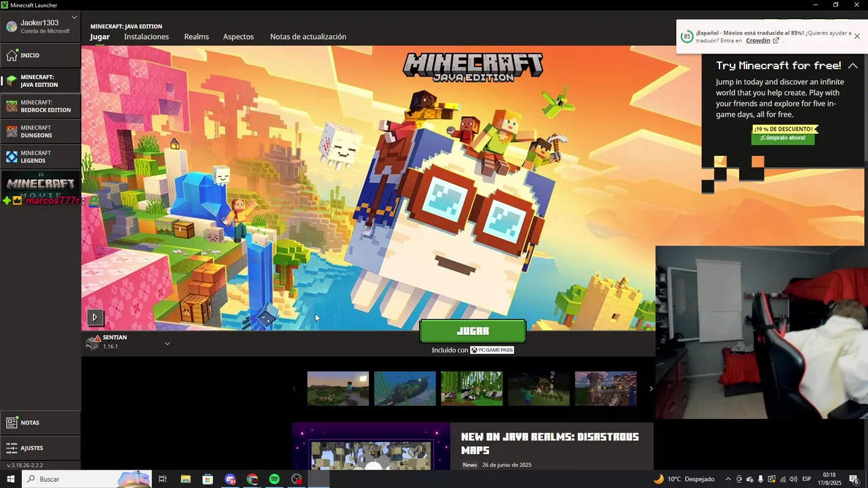868x488 pixels.
Task: Open the pandas bamboo screenshot thumbnail
Action: [472, 388]
